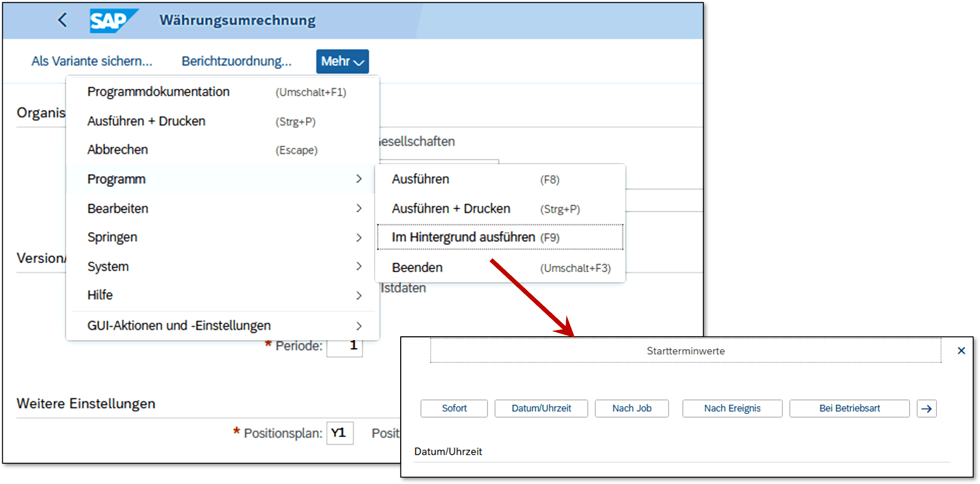Viewport: 980px width, 484px height.
Task: Close the Startterminwerte dialog
Action: [x=961, y=351]
